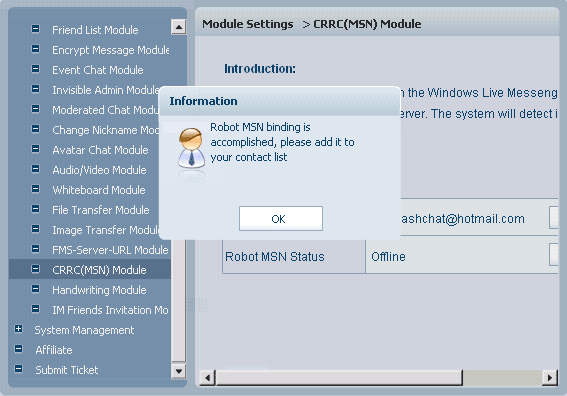Select IM Friends Invitation module entry
The height and width of the screenshot is (396, 567).
(110, 310)
